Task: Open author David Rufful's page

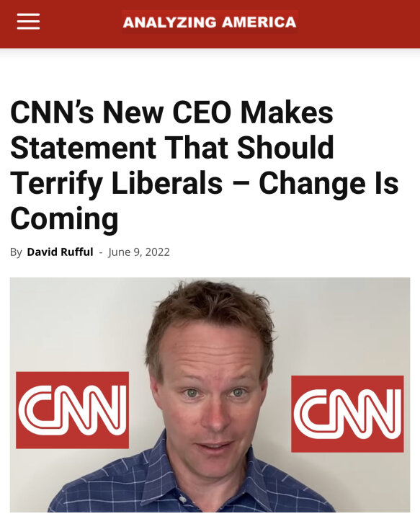Action: pyautogui.click(x=60, y=252)
